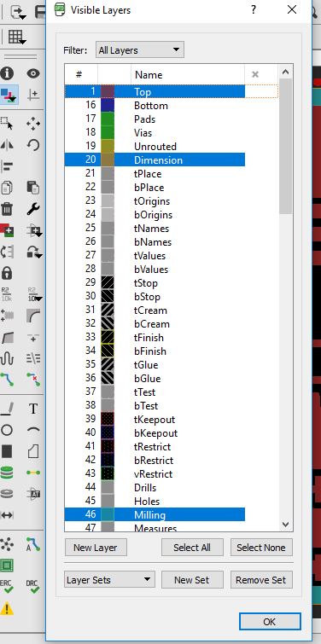Open the Value tool dropdown
This screenshot has width=321, height=644.
click(33, 294)
